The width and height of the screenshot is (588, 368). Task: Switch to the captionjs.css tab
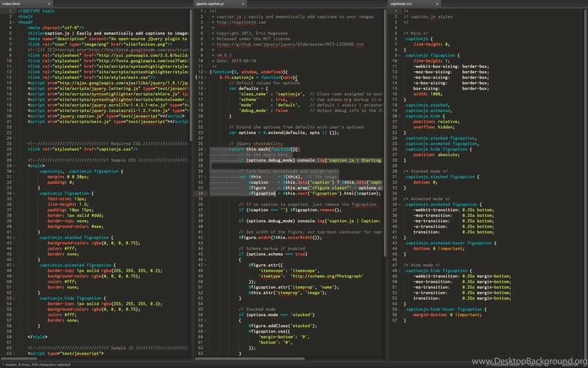pyautogui.click(x=402, y=3)
